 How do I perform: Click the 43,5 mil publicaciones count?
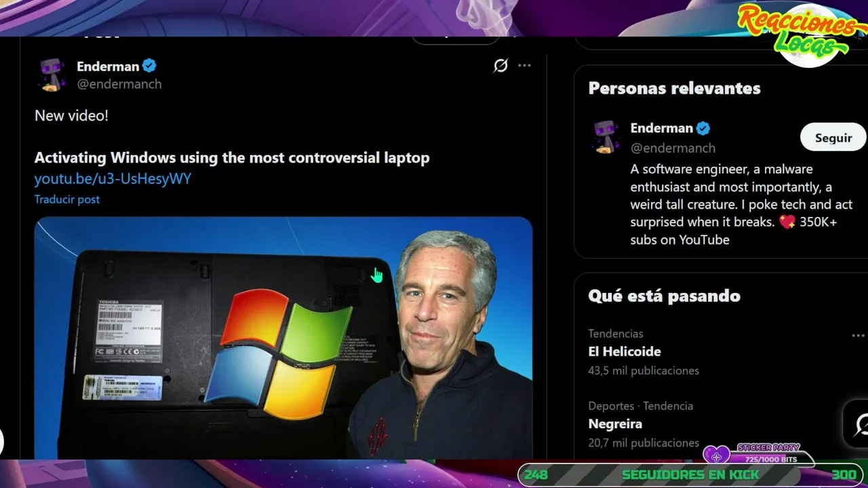[644, 371]
